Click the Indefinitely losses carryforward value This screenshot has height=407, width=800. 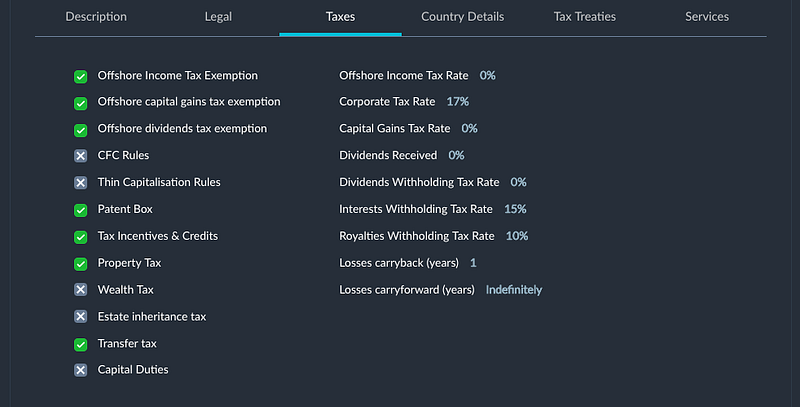[x=514, y=290]
